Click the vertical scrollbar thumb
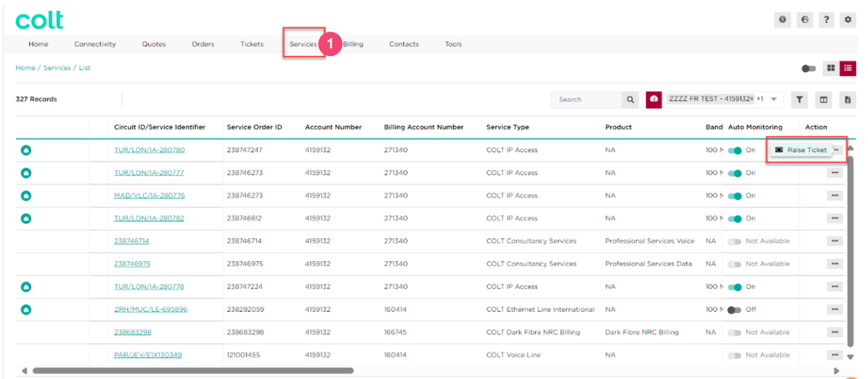 [x=851, y=251]
